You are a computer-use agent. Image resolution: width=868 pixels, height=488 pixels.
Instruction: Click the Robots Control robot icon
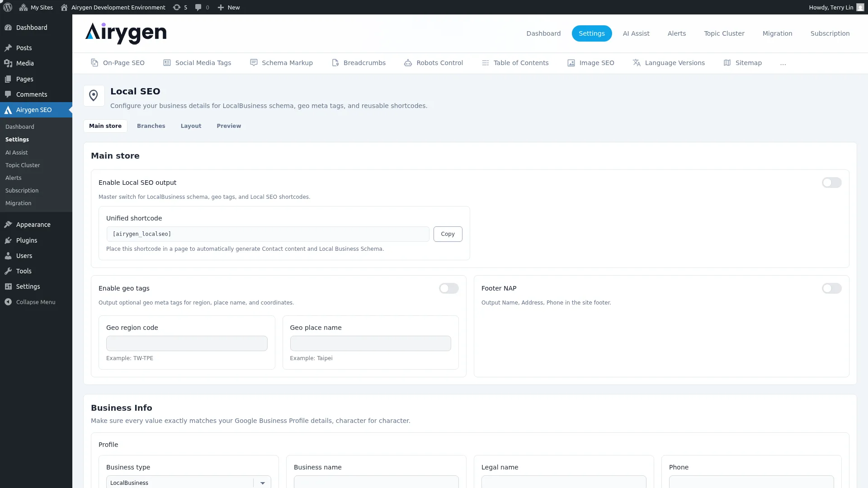pyautogui.click(x=408, y=63)
